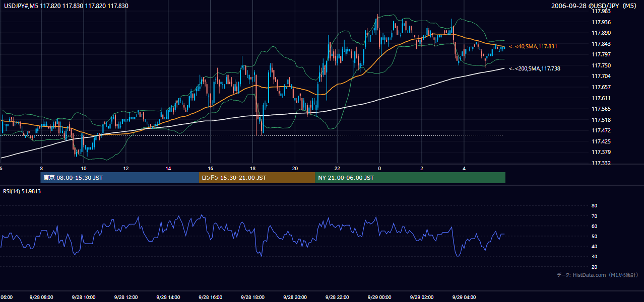Click price axis value 117.425
Screen dimensions: 644x302
(601, 141)
